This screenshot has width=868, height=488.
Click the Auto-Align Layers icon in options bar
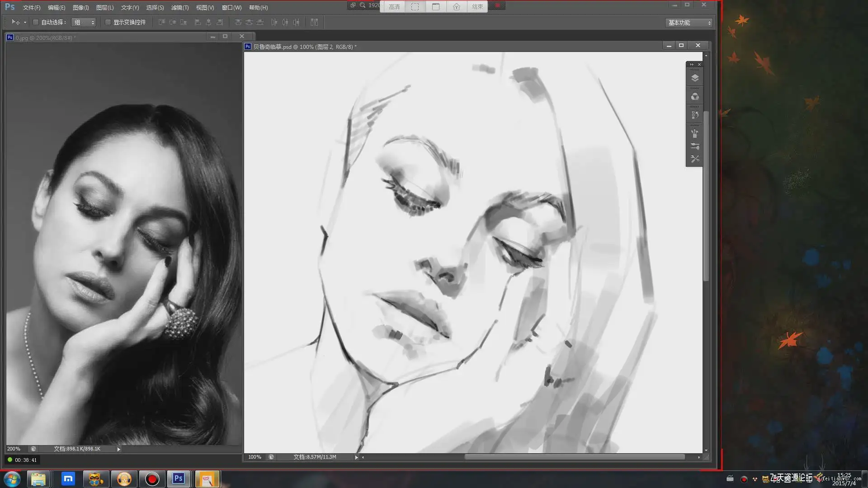click(x=314, y=22)
